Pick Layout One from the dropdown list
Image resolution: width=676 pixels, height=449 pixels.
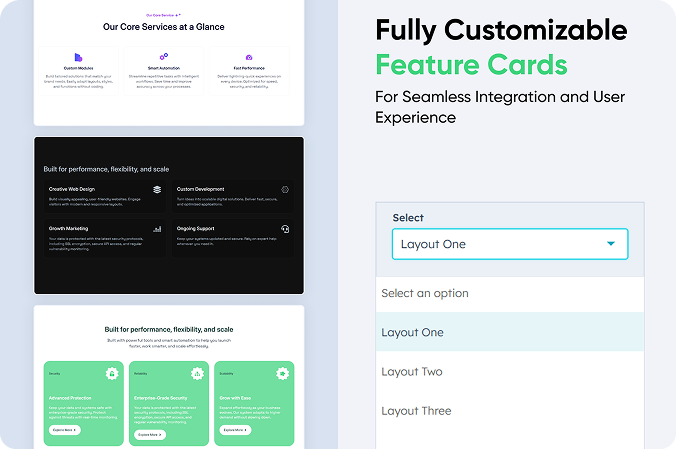510,332
